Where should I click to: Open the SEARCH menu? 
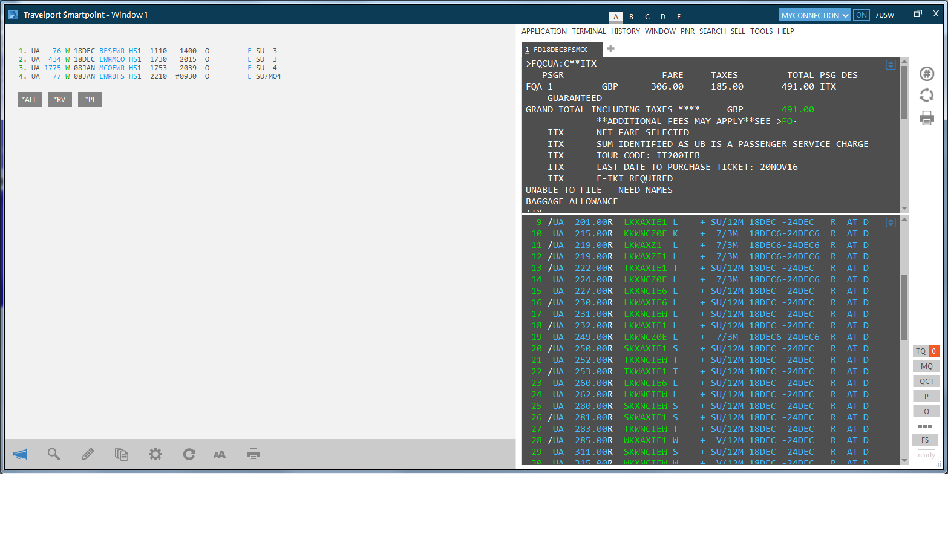713,31
